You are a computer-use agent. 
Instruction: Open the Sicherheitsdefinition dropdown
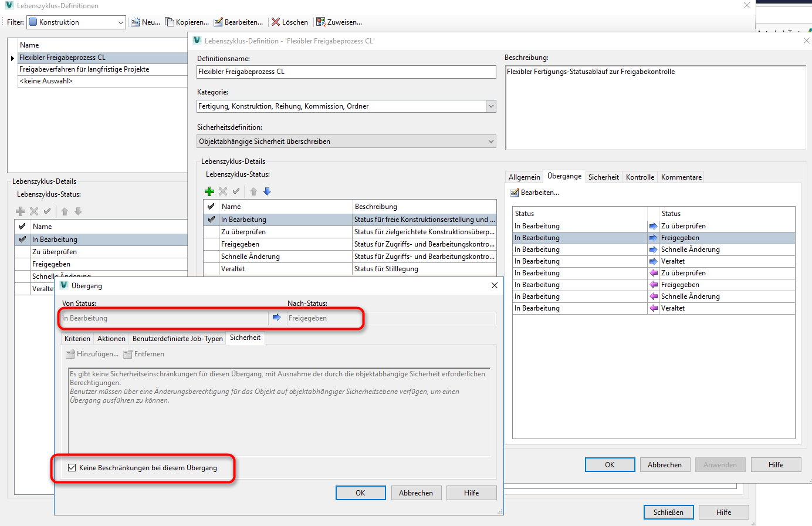pos(491,141)
